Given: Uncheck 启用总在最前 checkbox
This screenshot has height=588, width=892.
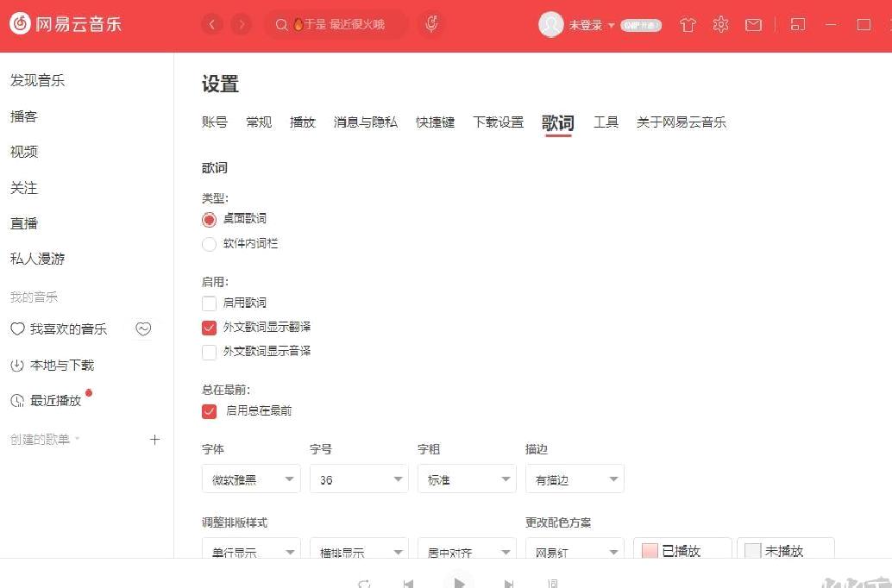Looking at the screenshot, I should 209,411.
